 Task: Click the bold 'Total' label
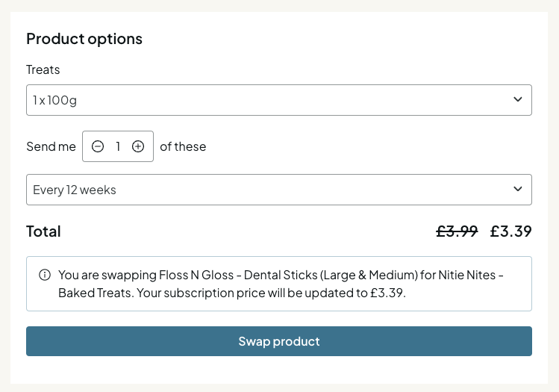coord(43,231)
